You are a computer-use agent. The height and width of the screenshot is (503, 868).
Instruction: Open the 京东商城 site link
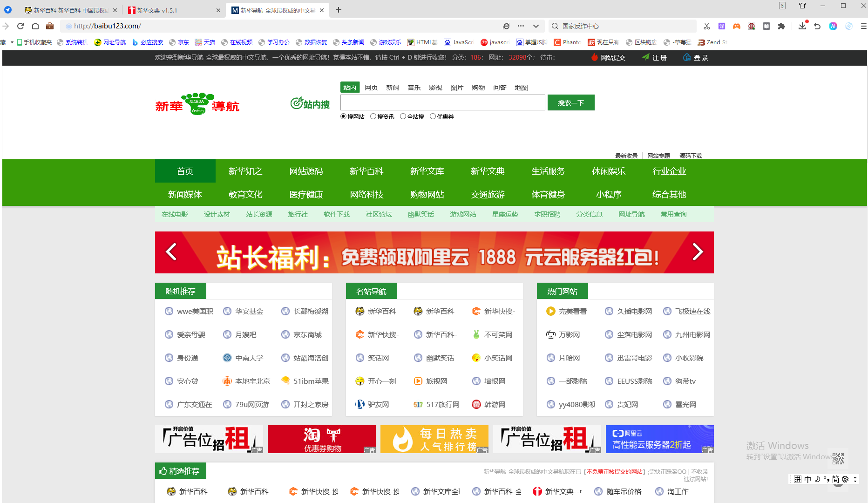307,334
